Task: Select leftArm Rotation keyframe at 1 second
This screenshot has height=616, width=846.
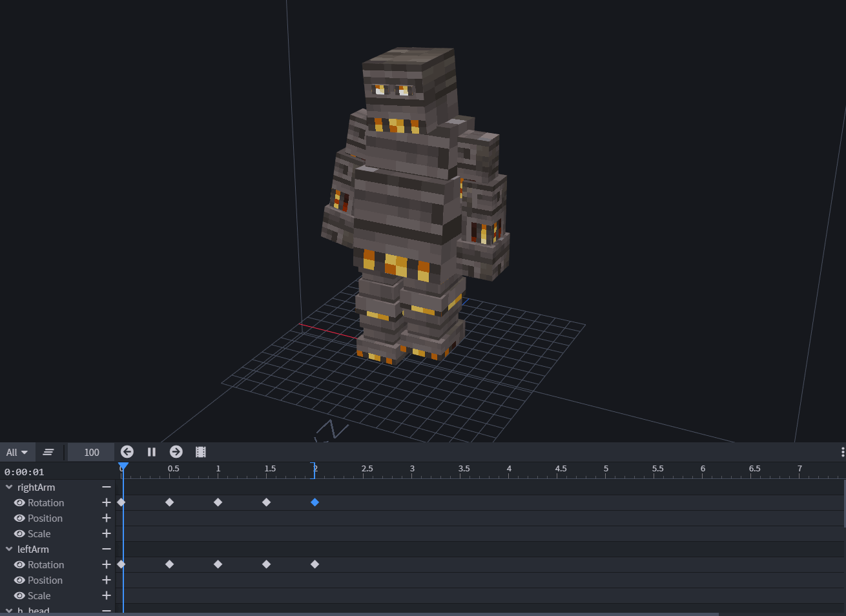Action: (x=218, y=564)
